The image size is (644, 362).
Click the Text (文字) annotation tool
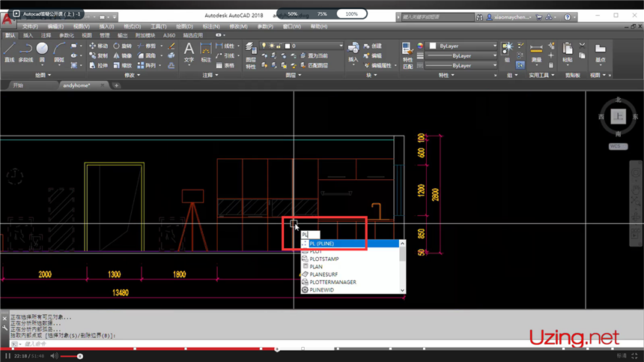click(x=189, y=51)
